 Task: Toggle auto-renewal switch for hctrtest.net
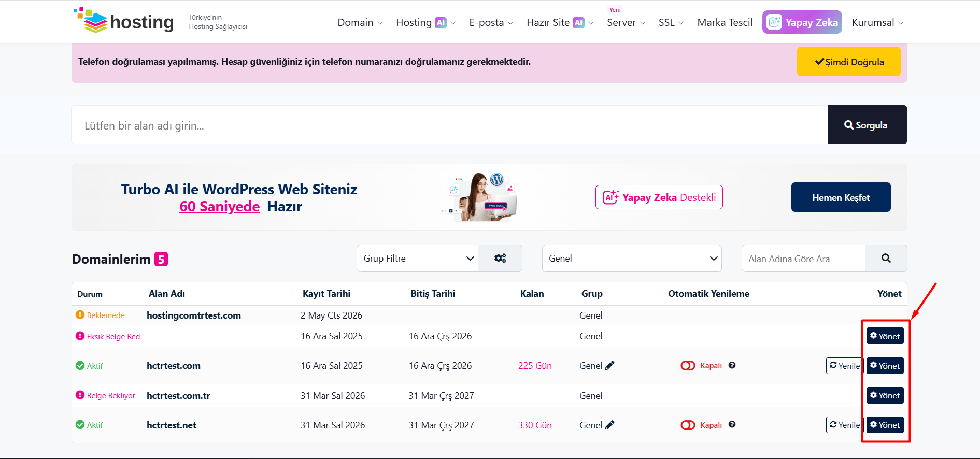(x=688, y=425)
